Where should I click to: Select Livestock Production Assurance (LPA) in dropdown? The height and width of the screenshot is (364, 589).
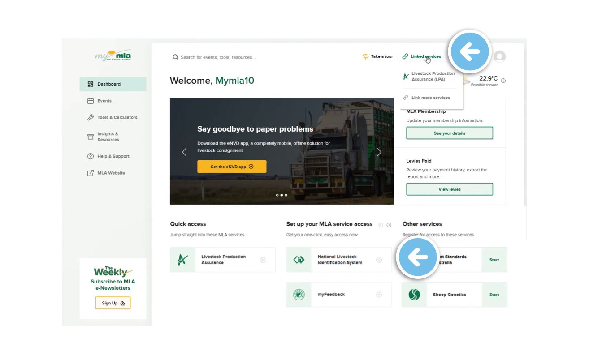click(x=429, y=77)
